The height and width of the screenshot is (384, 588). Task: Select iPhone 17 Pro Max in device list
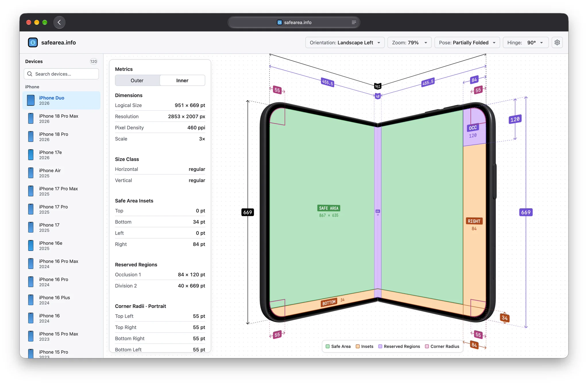(x=61, y=191)
